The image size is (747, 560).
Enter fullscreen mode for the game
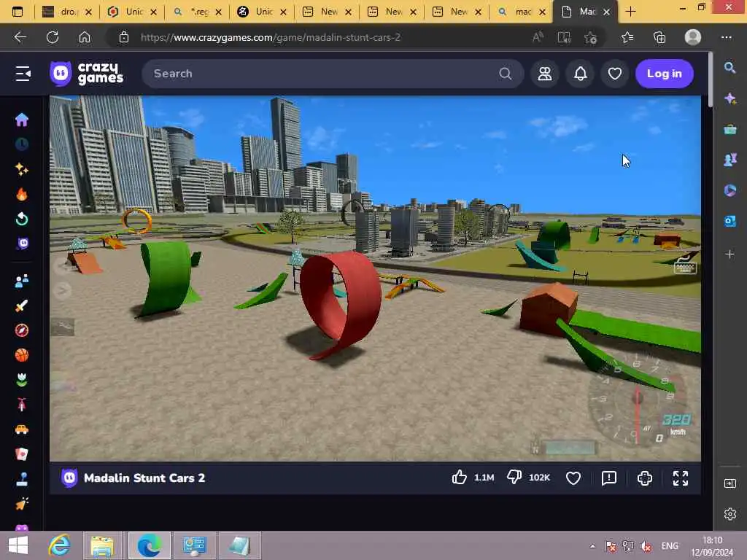click(x=681, y=478)
